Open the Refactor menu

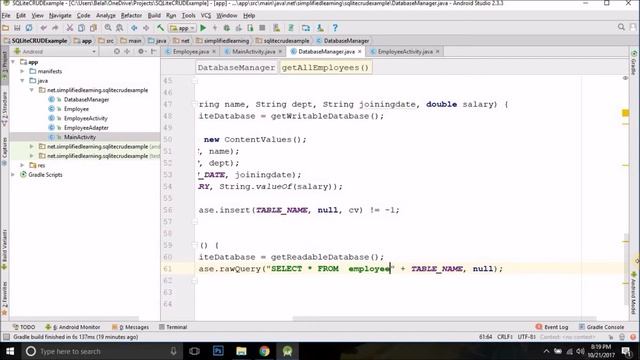[x=131, y=16]
